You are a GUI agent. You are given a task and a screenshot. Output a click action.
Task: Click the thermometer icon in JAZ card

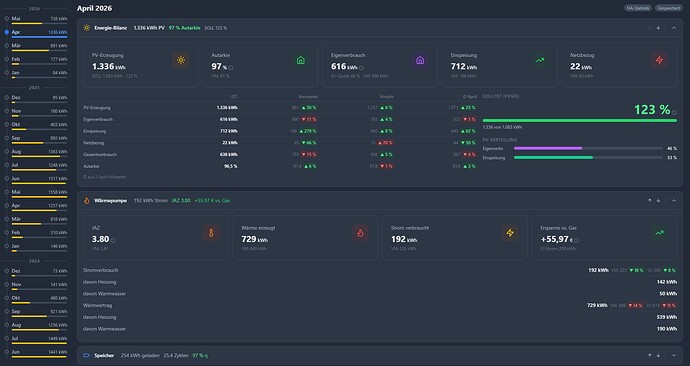tap(211, 233)
